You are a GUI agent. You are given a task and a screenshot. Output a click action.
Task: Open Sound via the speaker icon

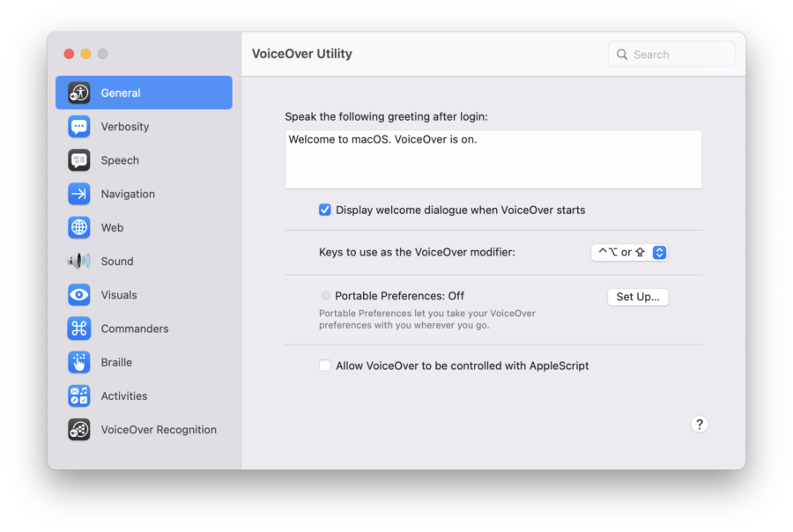point(79,262)
